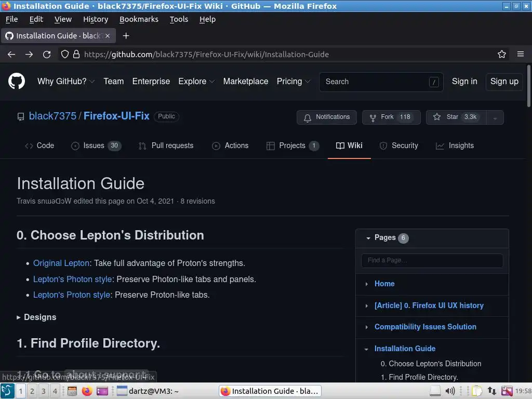Open the Original Lepton link
The width and height of the screenshot is (532, 399).
tap(61, 263)
